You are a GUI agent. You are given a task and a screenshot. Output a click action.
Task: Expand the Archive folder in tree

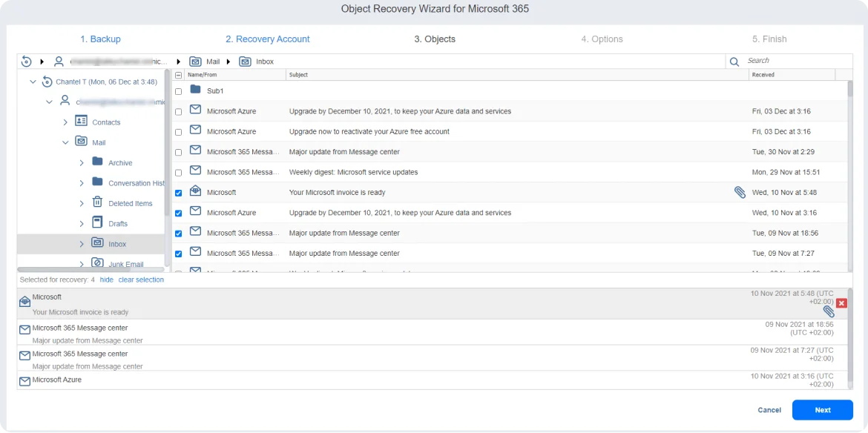[81, 162]
